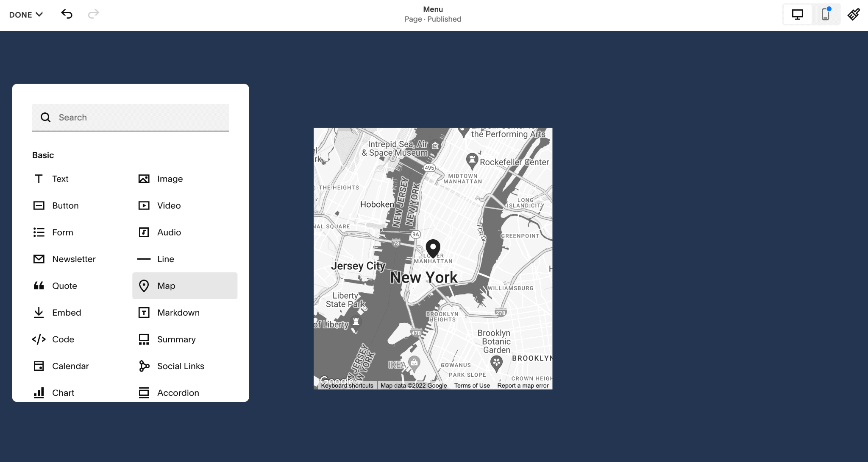The image size is (868, 462).
Task: Click the Search input field
Action: click(x=130, y=117)
